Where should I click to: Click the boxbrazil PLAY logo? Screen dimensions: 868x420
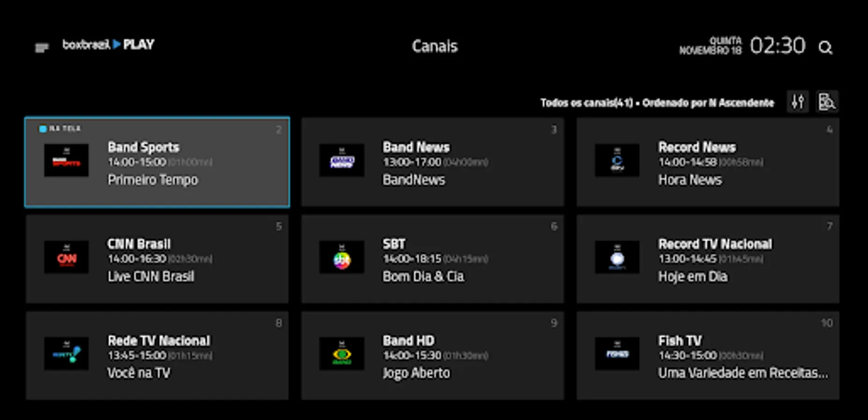click(108, 45)
